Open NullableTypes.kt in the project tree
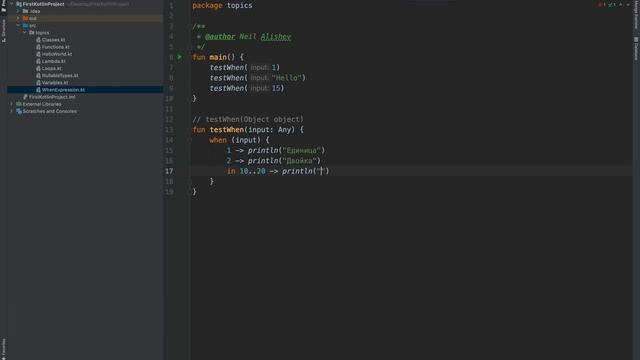The width and height of the screenshot is (640, 360). [60, 76]
